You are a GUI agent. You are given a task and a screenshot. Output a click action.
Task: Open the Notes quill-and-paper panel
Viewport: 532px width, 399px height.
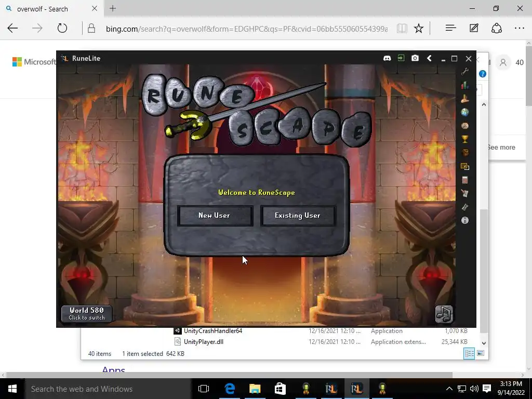pos(465,193)
